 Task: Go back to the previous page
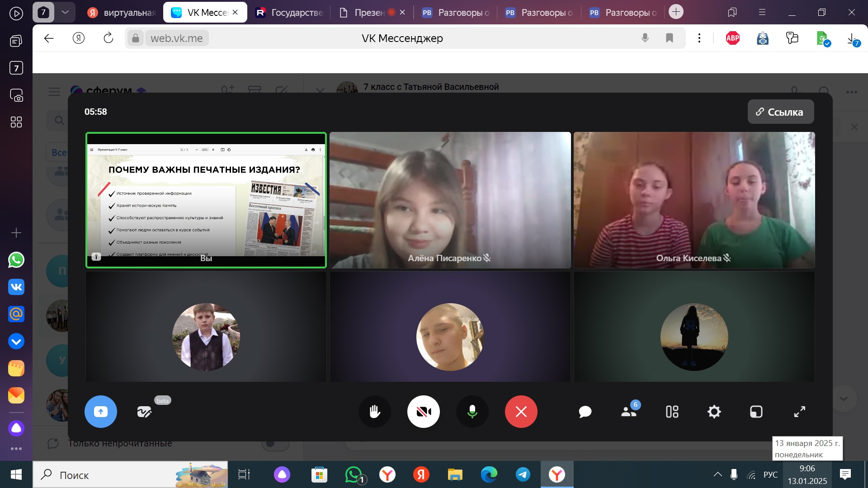pos(49,38)
